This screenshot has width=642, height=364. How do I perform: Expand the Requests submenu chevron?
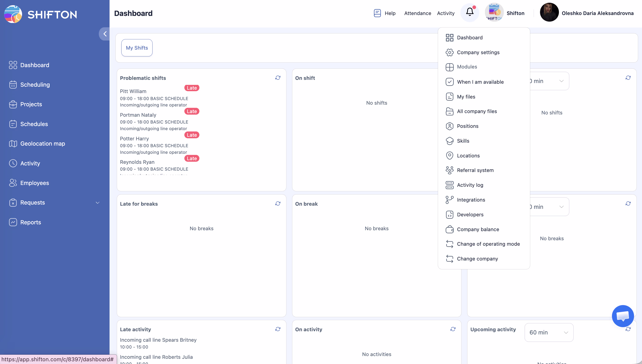click(x=97, y=202)
